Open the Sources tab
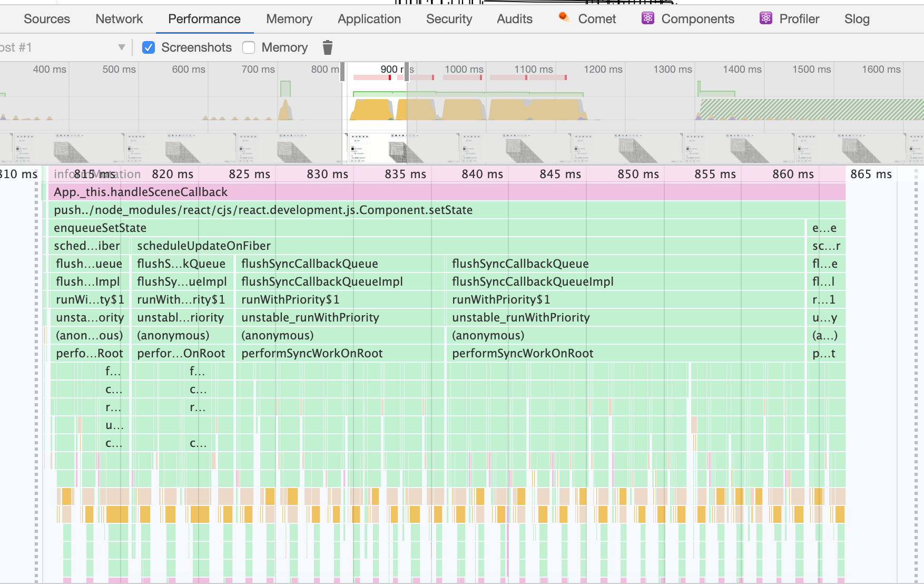Image resolution: width=924 pixels, height=584 pixels. coord(46,19)
